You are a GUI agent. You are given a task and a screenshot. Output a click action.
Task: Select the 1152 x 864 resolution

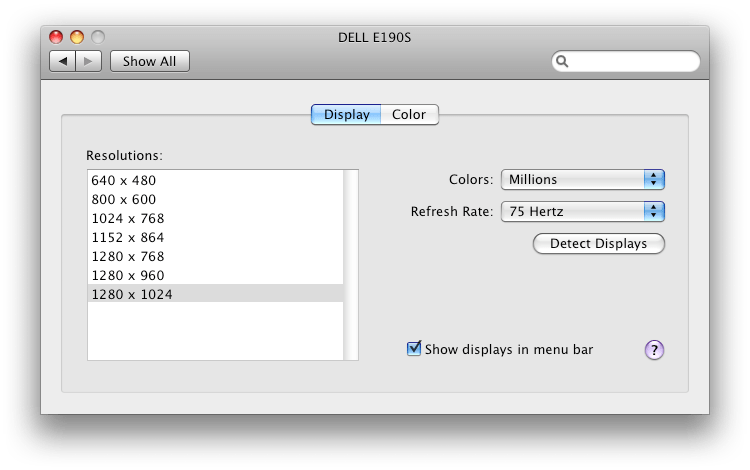[x=215, y=238]
